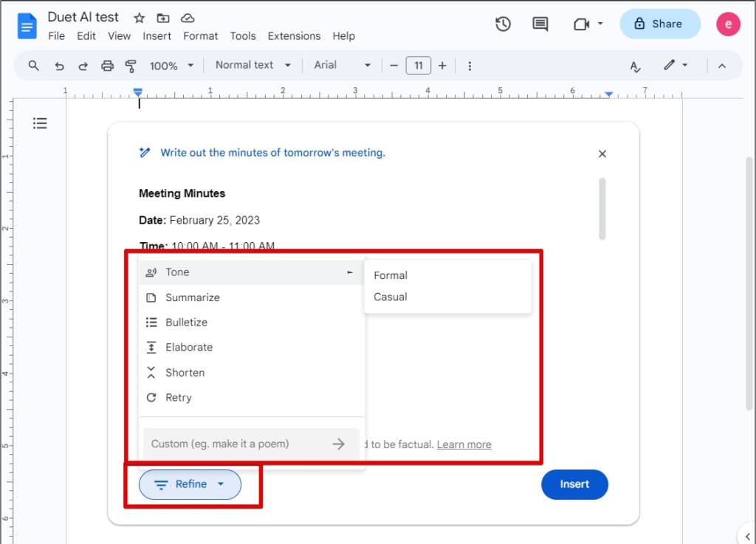Open the comments panel
756x544 pixels.
(x=539, y=24)
